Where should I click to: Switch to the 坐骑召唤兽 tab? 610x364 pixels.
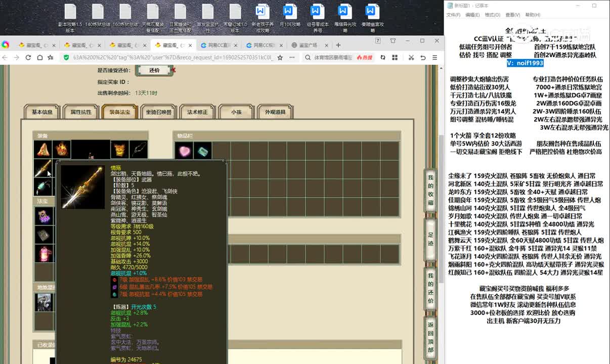[158, 112]
